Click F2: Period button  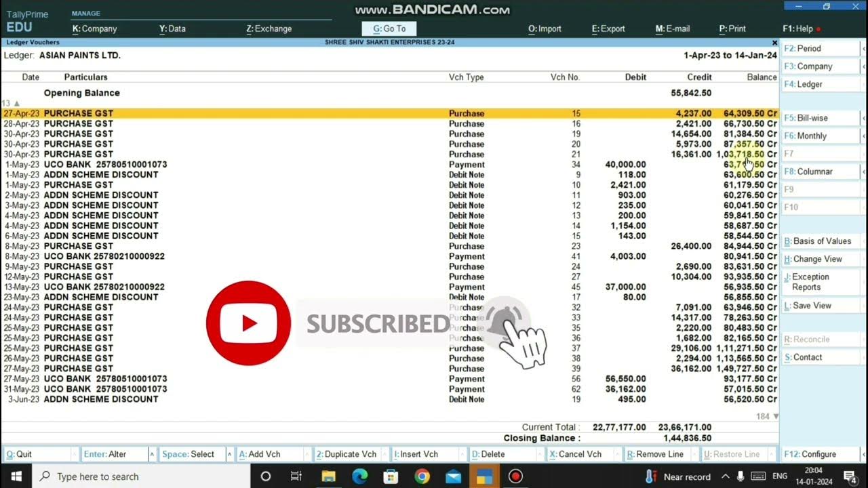coord(821,49)
